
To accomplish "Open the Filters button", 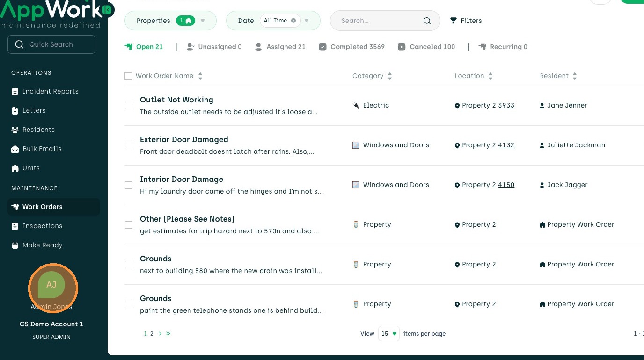I will click(x=466, y=21).
